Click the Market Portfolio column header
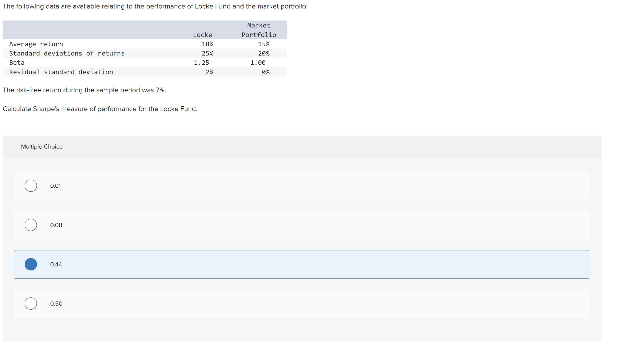The width and height of the screenshot is (644, 359). pos(259,30)
